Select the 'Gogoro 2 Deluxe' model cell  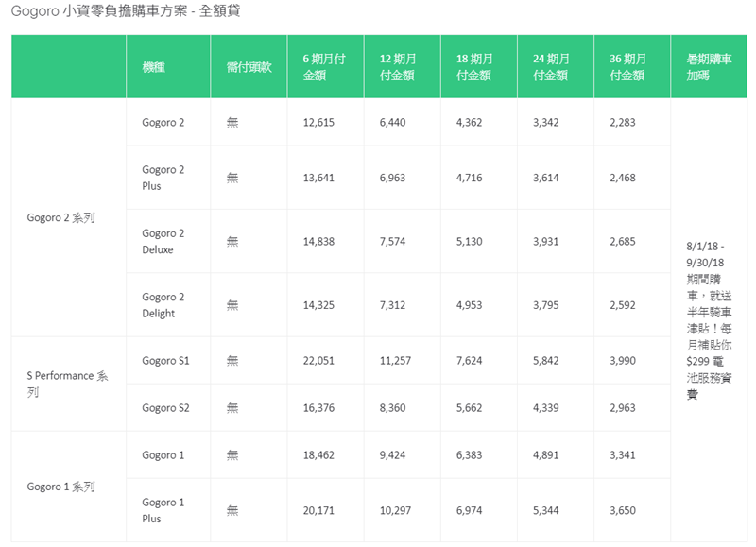163,242
